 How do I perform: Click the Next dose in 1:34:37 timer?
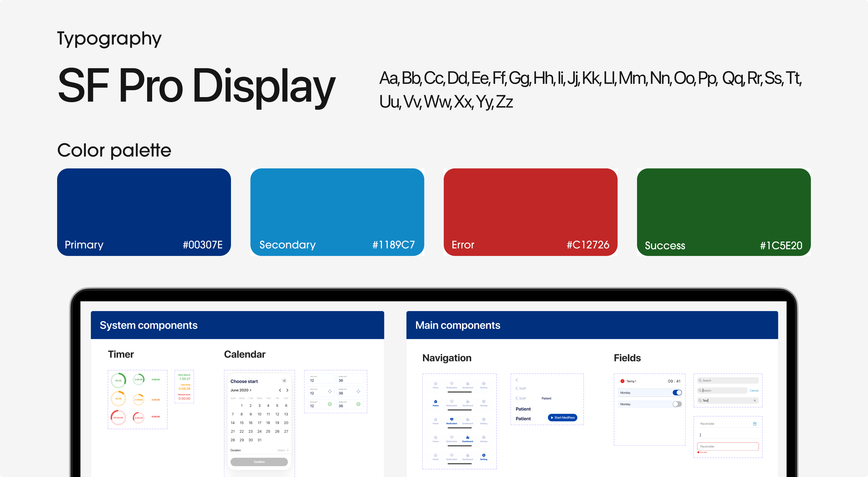pos(184,377)
